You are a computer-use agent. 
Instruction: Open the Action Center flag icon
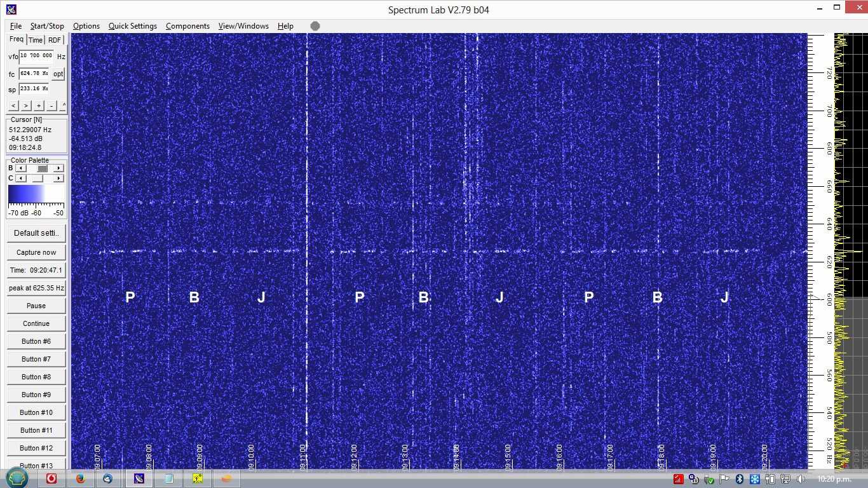coord(724,479)
